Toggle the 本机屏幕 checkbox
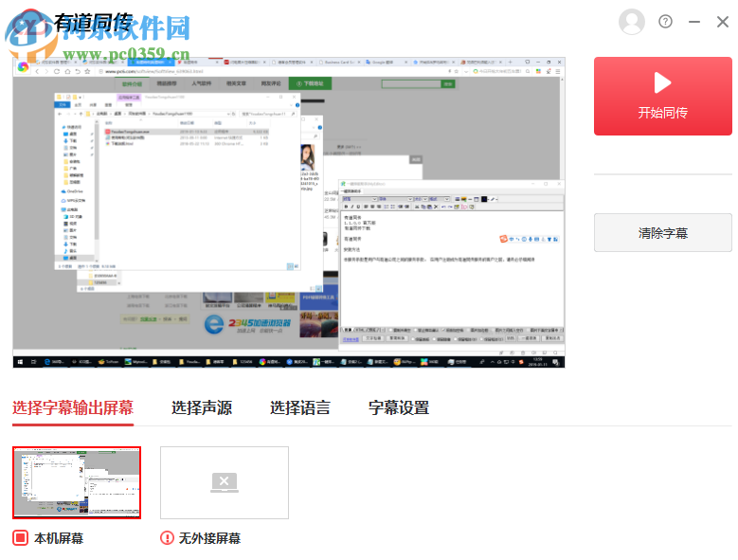 click(20, 537)
